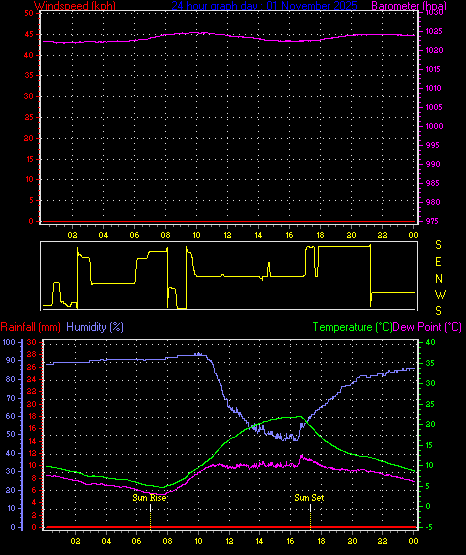Click the 'Rainfall (mm)' legend label
The width and height of the screenshot is (466, 555).
(31, 327)
